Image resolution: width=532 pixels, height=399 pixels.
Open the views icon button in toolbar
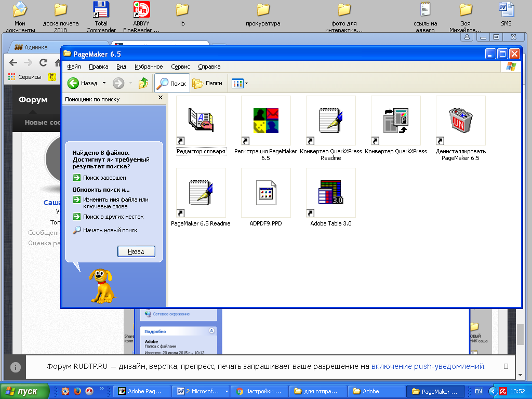click(x=237, y=83)
